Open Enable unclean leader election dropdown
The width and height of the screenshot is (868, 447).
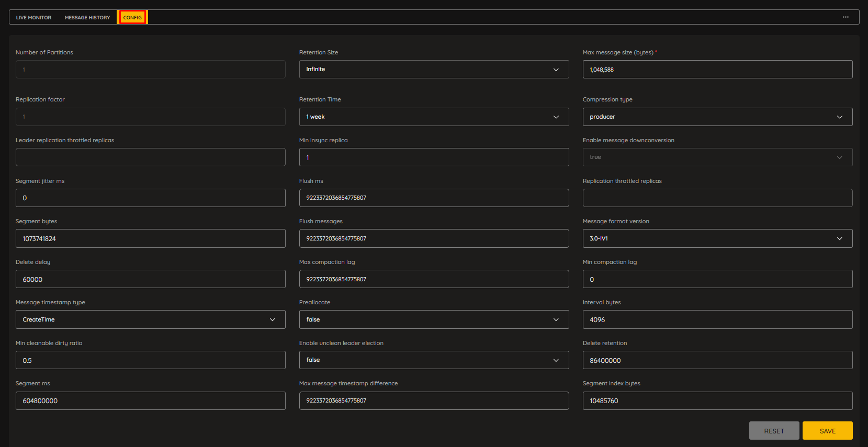pos(434,360)
